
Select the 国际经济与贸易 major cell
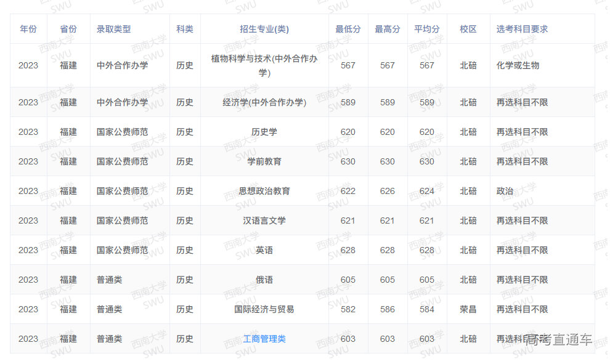(264, 309)
